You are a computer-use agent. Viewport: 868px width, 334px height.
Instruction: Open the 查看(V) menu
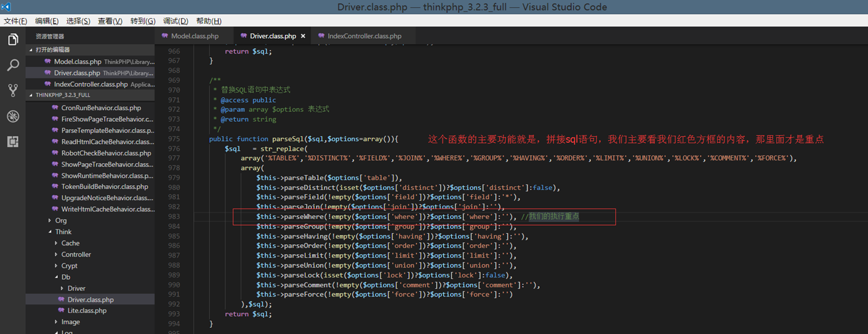110,21
